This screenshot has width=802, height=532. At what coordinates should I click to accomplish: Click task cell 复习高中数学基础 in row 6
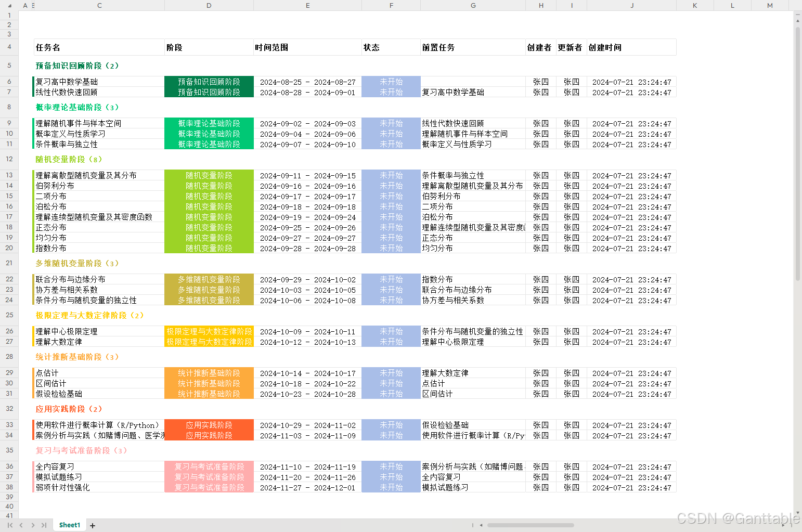[99, 82]
